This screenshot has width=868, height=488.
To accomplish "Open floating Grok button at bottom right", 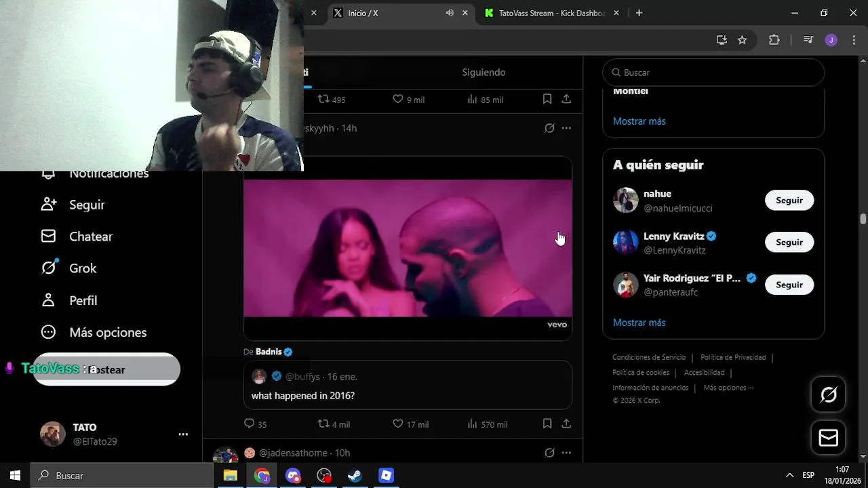I will coord(828,394).
